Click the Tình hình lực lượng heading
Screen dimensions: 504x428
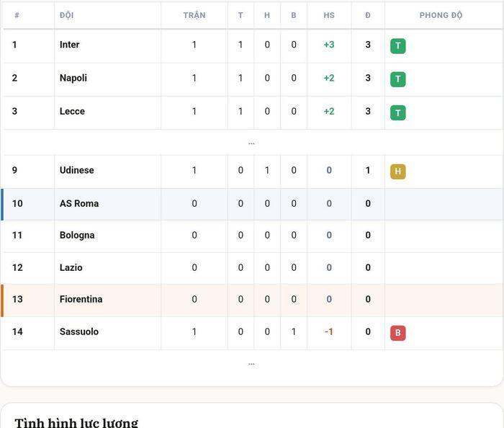point(76,422)
